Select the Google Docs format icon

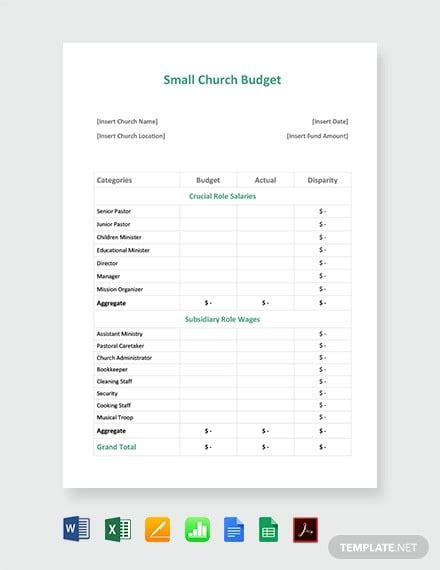point(234,529)
